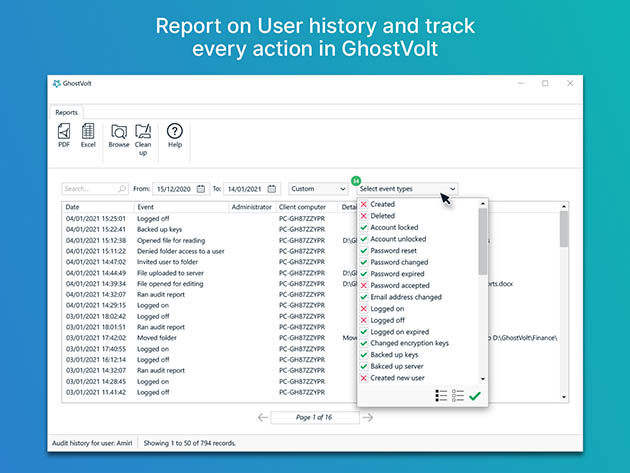Enable the Logged off event type
The height and width of the screenshot is (473, 630).
pos(364,320)
